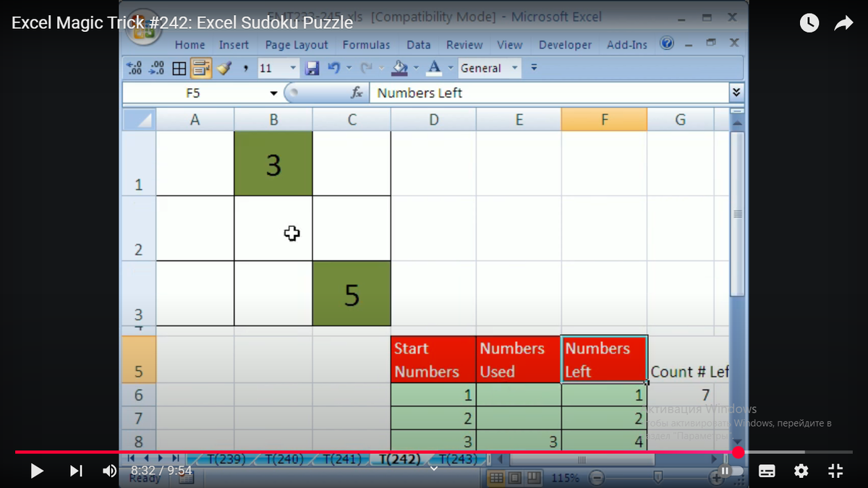
Task: Click the Page Layout view icon
Action: click(514, 478)
